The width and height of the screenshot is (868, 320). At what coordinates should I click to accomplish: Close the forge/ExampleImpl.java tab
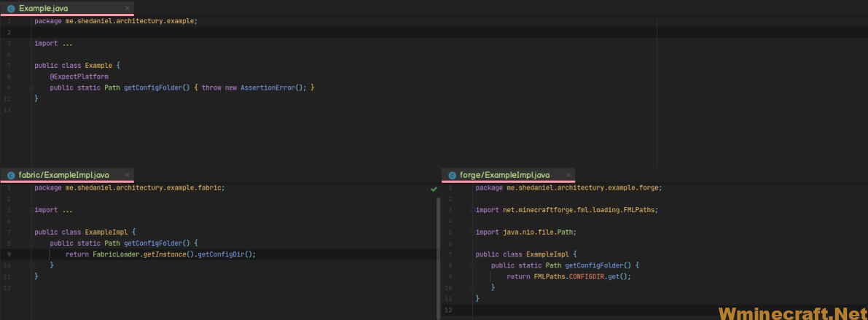tap(568, 175)
